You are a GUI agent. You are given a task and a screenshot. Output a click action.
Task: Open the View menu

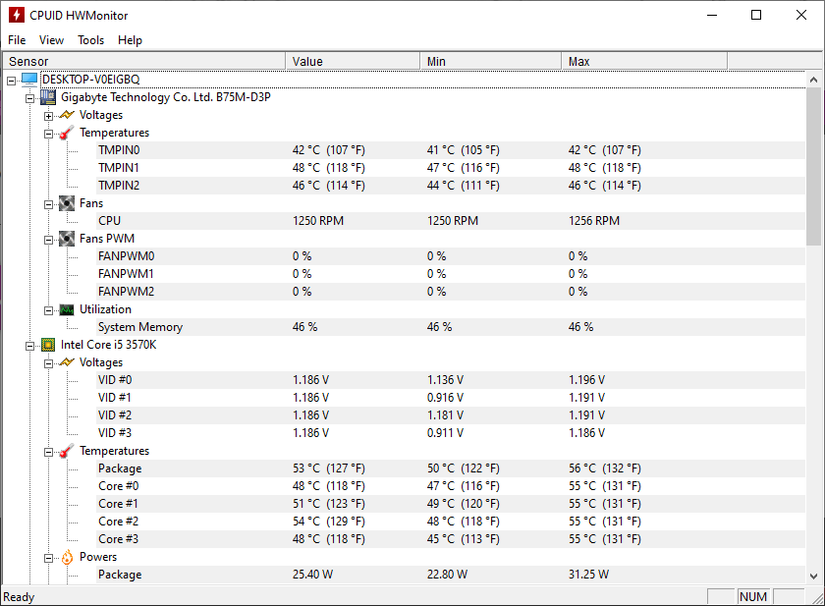pos(51,40)
